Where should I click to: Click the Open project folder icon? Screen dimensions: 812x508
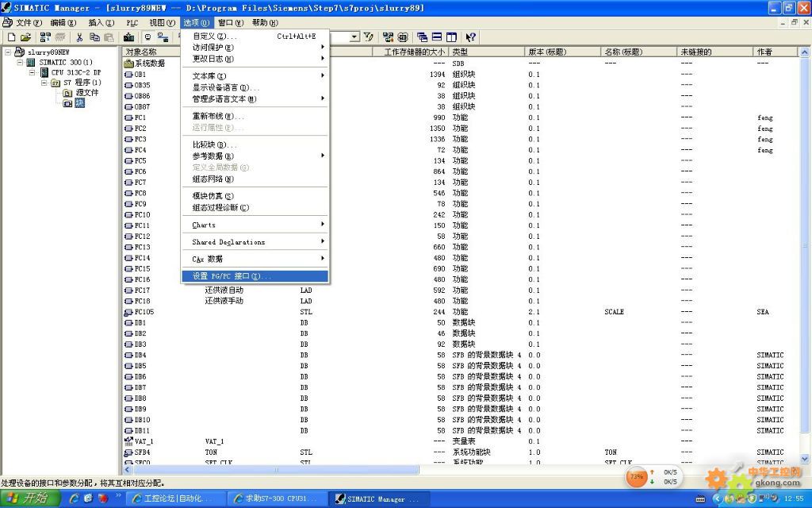coord(25,37)
